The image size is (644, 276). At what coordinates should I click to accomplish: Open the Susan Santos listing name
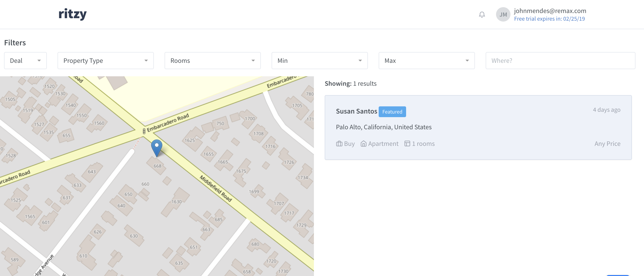click(356, 111)
